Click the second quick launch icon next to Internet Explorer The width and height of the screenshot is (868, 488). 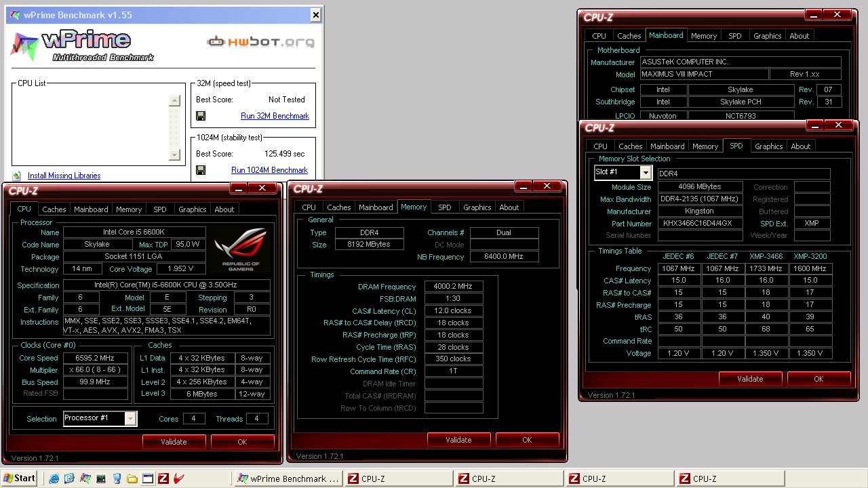pyautogui.click(x=69, y=479)
